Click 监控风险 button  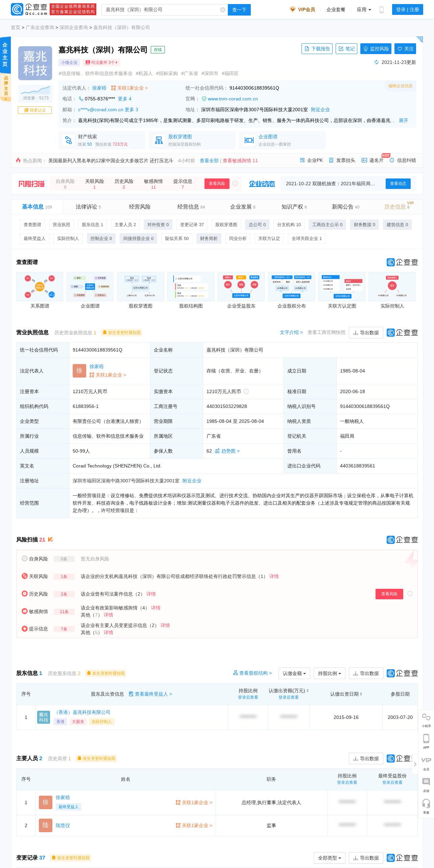point(376,49)
